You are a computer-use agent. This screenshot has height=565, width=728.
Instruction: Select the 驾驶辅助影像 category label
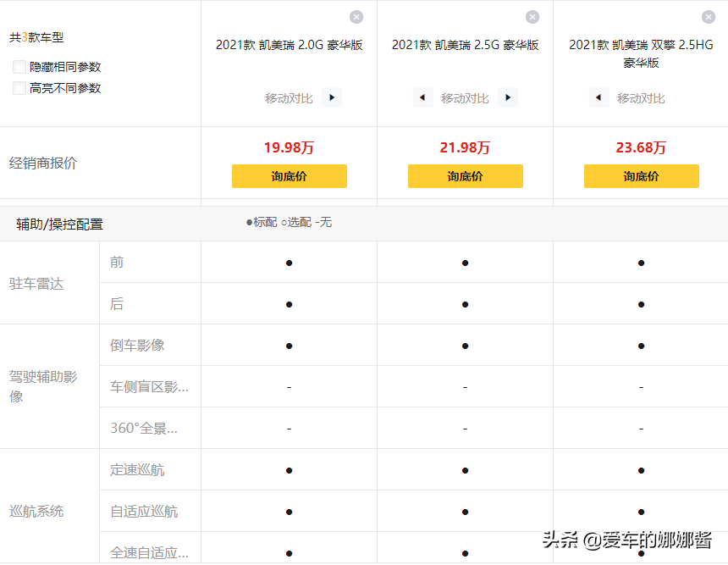[x=43, y=386]
